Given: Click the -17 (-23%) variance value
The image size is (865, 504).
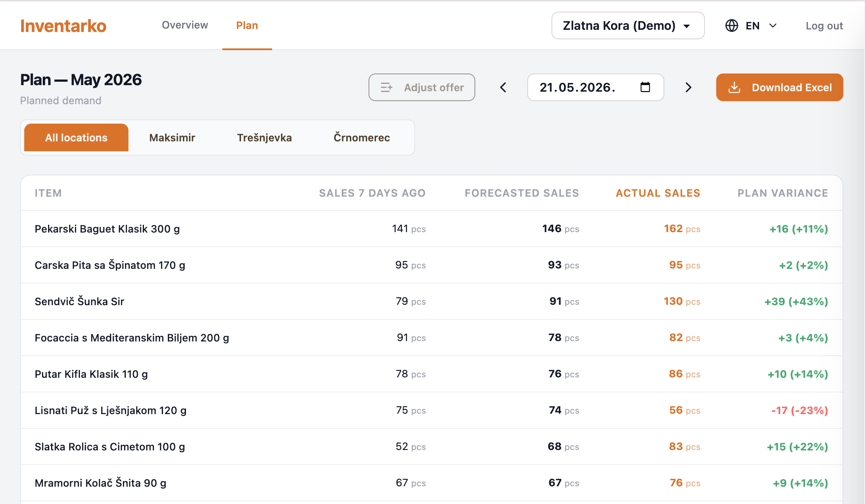Looking at the screenshot, I should tap(799, 410).
